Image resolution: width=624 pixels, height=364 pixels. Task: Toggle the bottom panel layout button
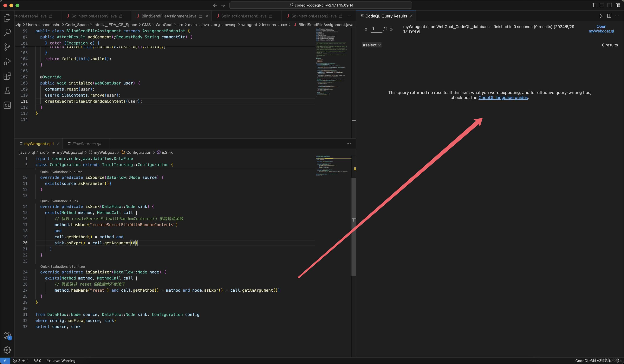point(602,5)
